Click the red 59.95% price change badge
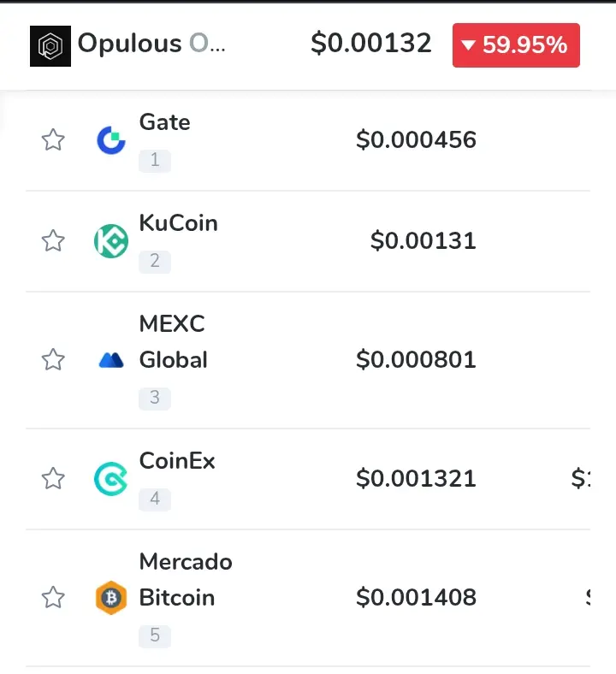The image size is (616, 674). 516,45
